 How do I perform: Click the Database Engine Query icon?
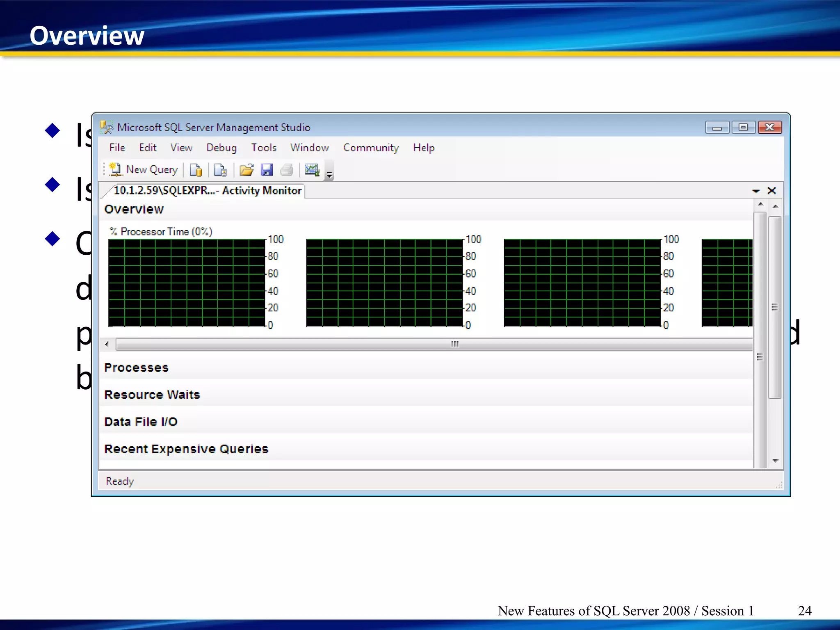196,170
